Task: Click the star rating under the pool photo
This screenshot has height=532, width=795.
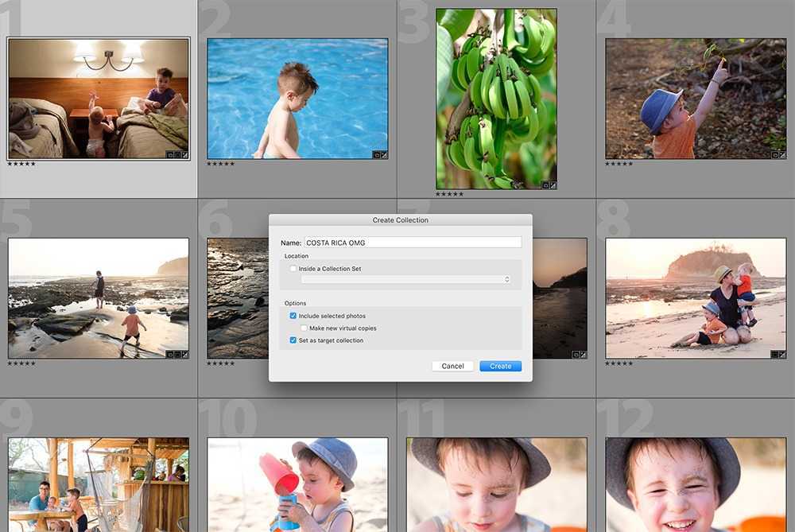Action: pos(220,164)
